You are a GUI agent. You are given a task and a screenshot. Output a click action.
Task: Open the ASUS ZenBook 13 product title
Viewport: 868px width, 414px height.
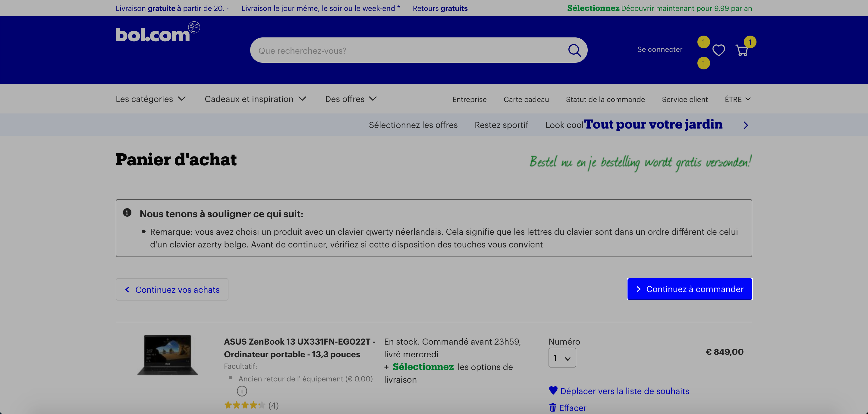(x=300, y=348)
